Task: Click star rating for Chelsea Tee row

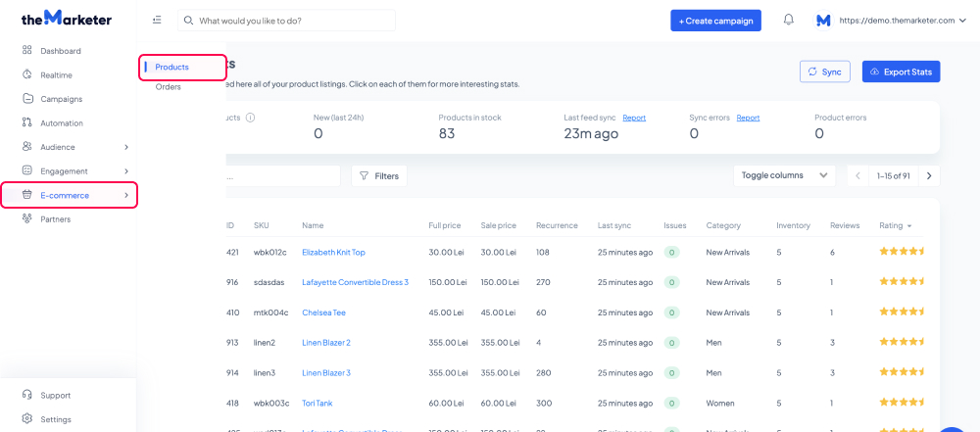Action: pos(901,312)
